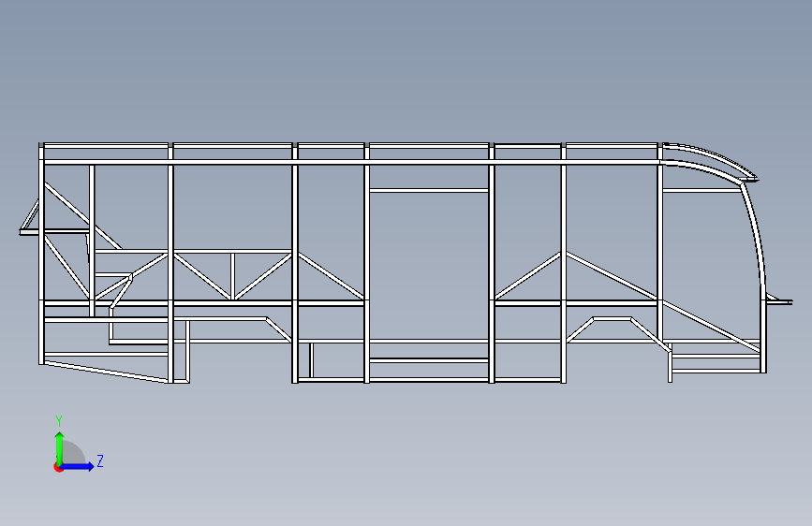Click the gray plane quadrant of the triad
This screenshot has width=812, height=526.
click(x=73, y=452)
